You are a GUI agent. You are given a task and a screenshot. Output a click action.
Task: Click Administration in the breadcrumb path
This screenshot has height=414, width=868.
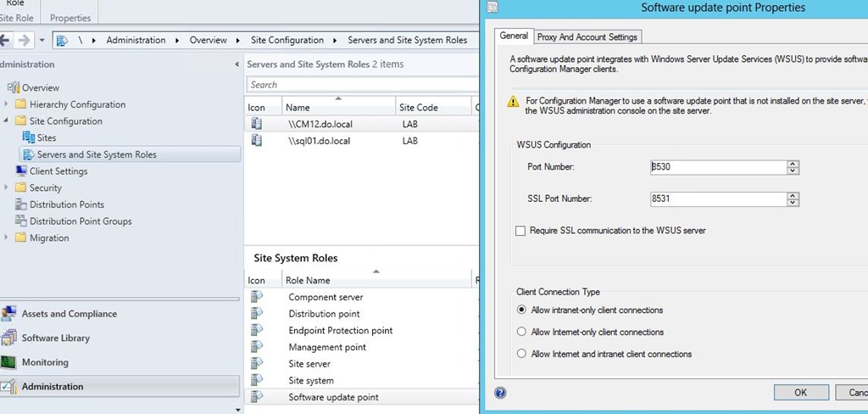136,40
